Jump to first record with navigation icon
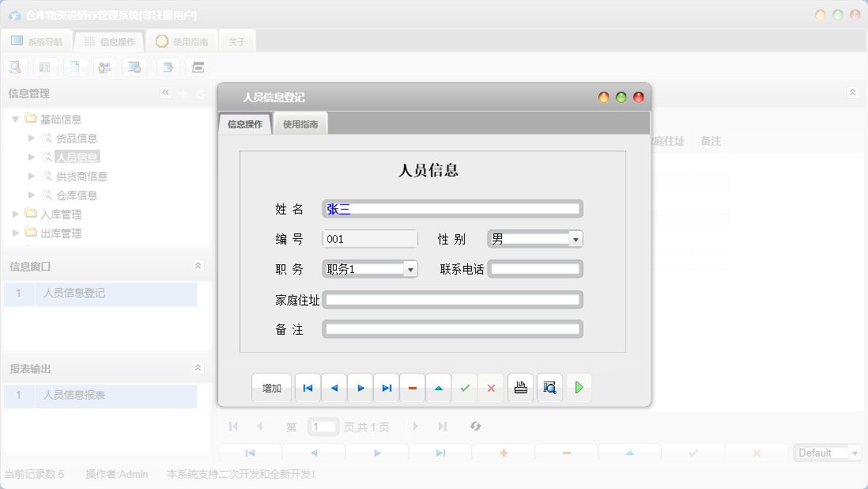The width and height of the screenshot is (868, 489). point(308,388)
